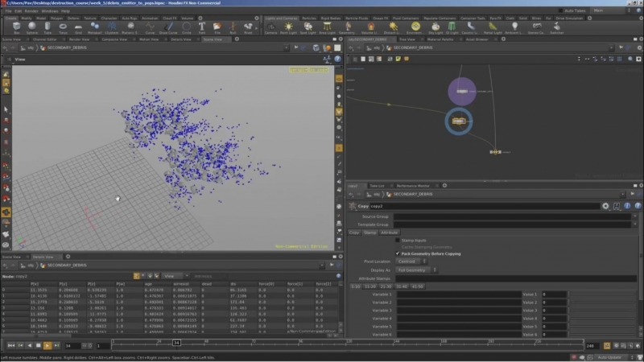The height and width of the screenshot is (362, 644).
Task: Open the Render menu
Action: point(31,10)
